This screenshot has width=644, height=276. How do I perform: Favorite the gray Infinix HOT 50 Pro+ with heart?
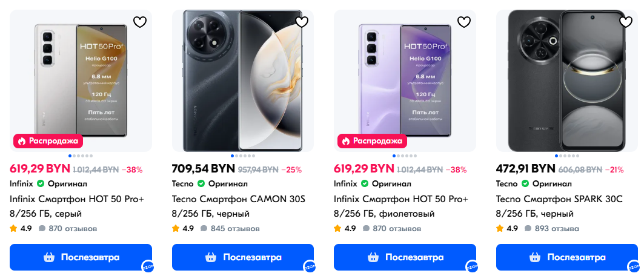(x=140, y=22)
